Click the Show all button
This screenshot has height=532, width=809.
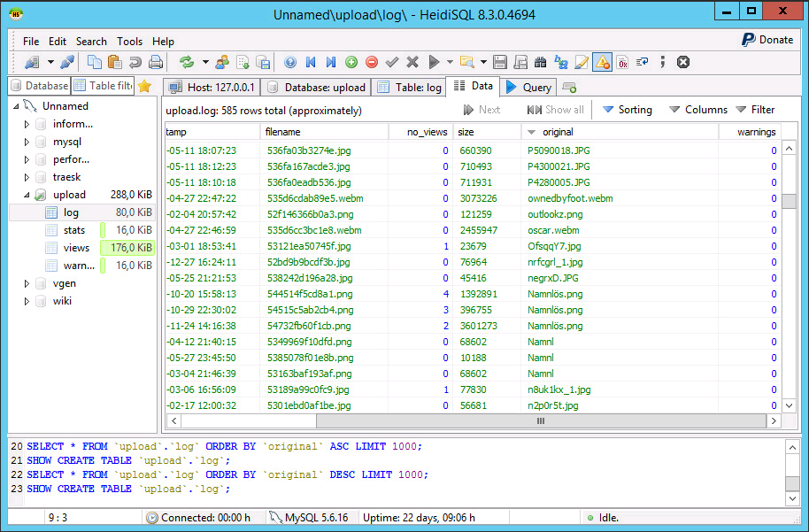[x=556, y=110]
